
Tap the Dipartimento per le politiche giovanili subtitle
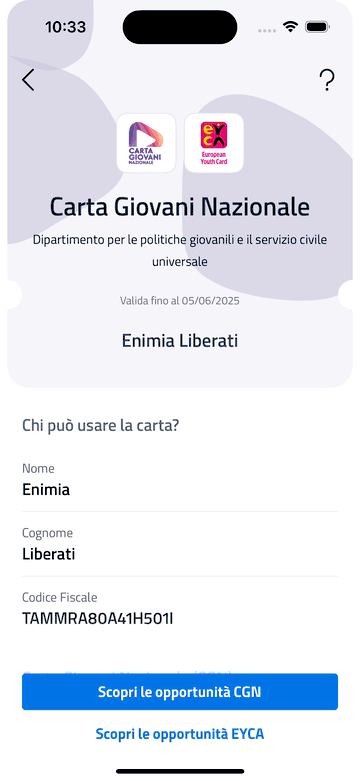tap(180, 250)
